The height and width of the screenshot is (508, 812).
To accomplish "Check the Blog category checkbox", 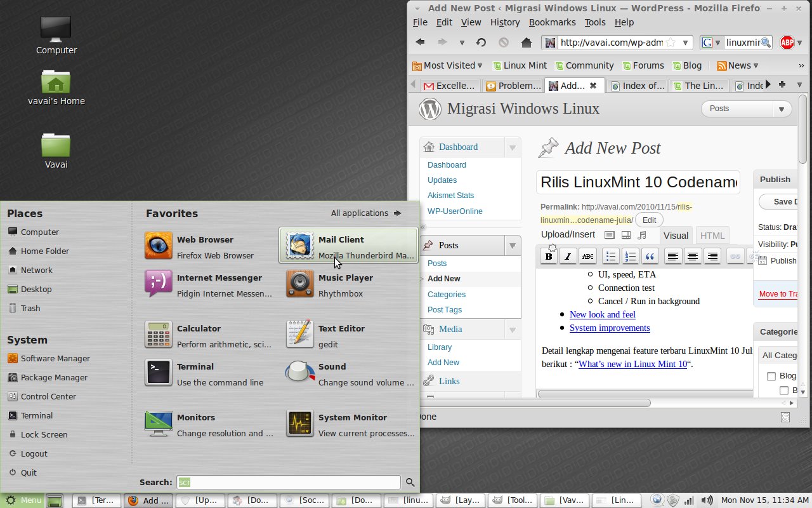I will coord(771,376).
